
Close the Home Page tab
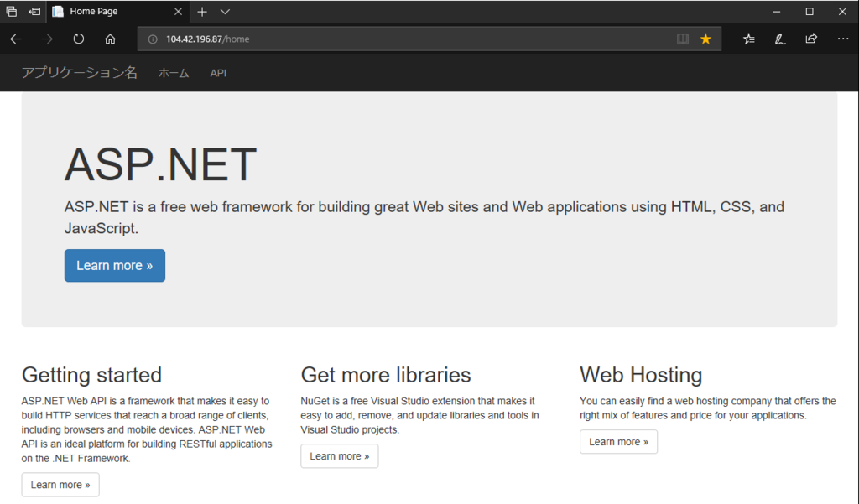tap(178, 12)
